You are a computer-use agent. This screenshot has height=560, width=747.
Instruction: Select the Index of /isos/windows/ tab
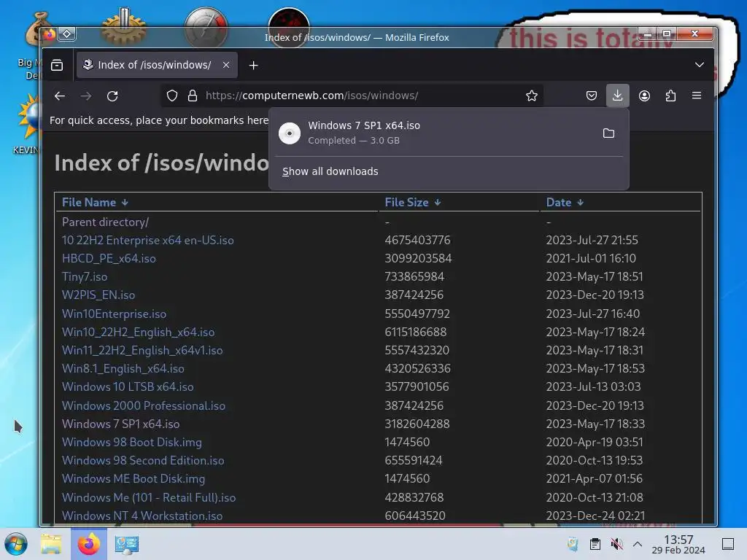[158, 65]
